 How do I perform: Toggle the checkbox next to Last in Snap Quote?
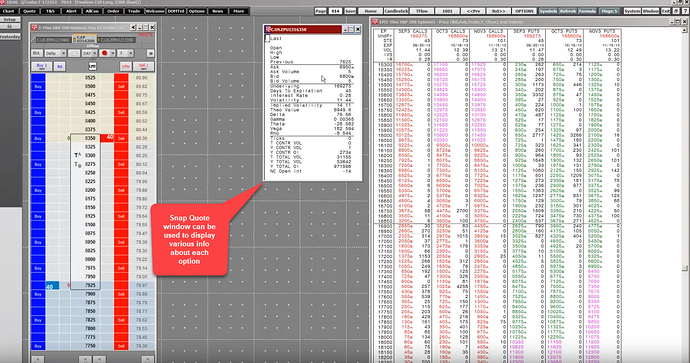point(267,38)
